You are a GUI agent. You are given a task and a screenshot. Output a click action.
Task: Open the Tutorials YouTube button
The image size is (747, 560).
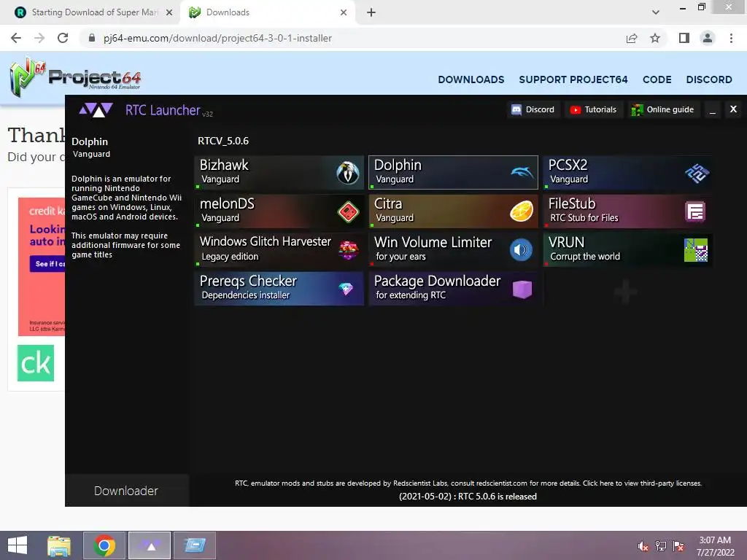click(x=593, y=109)
